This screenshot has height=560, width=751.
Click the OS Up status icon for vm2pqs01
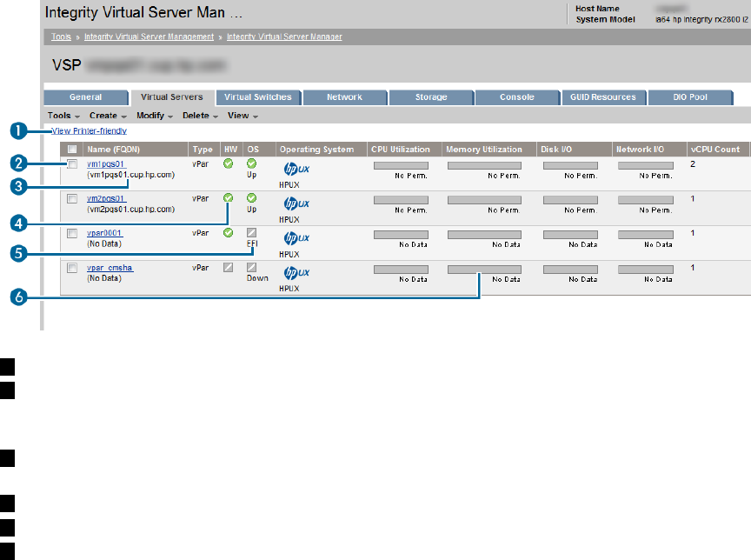[251, 198]
